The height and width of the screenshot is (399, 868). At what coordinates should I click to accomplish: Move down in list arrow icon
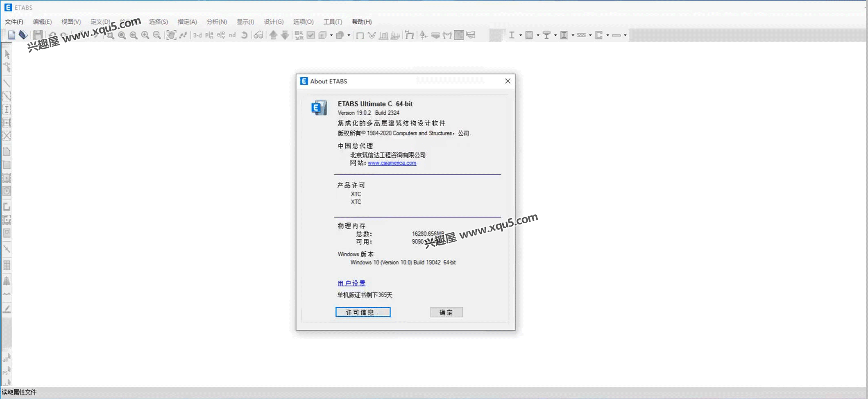pos(285,35)
